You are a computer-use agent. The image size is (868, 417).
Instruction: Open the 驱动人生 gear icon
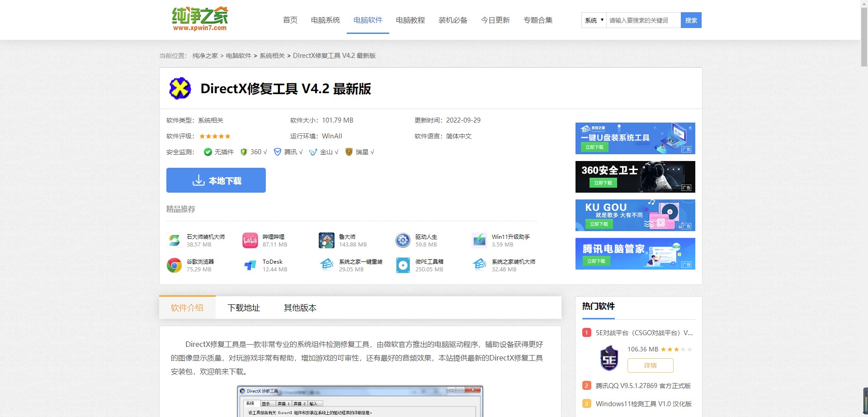[x=403, y=240]
